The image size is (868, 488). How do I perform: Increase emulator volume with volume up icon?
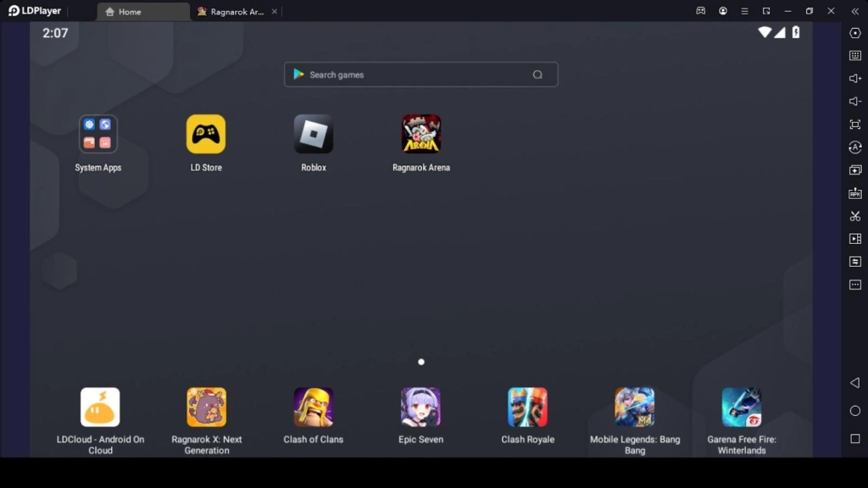[855, 79]
